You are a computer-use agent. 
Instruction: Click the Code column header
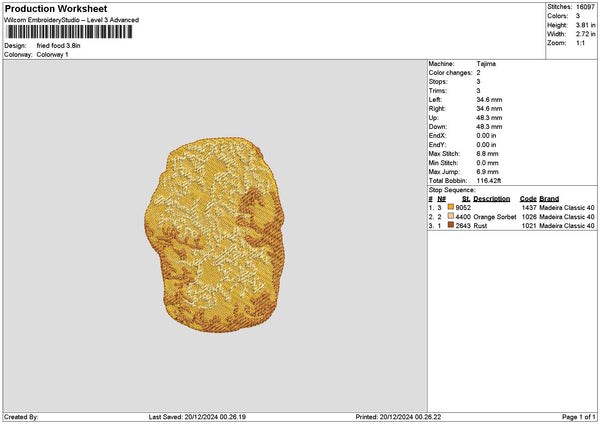tap(528, 199)
